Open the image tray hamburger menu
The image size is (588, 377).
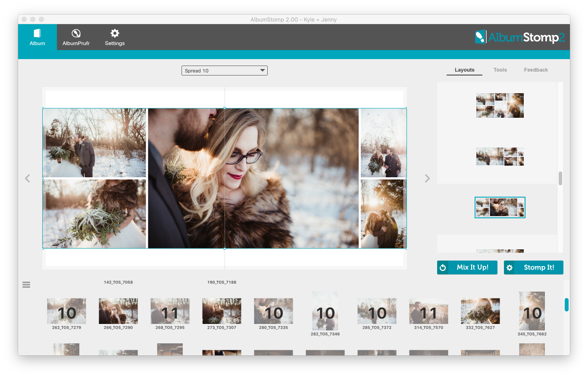tap(26, 285)
